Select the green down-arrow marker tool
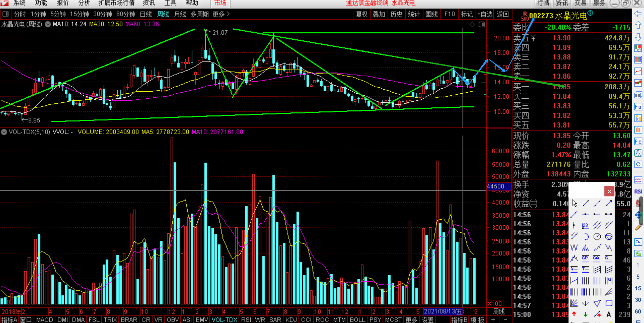 [x=586, y=314]
